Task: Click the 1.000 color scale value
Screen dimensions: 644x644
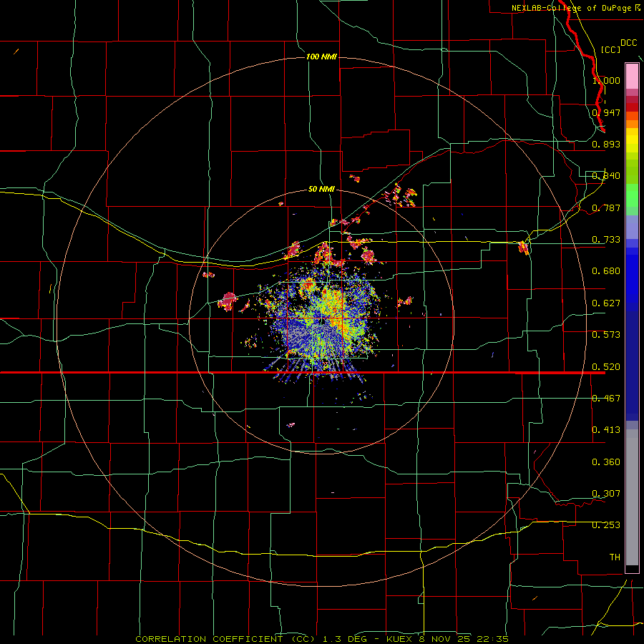Action: tap(606, 80)
